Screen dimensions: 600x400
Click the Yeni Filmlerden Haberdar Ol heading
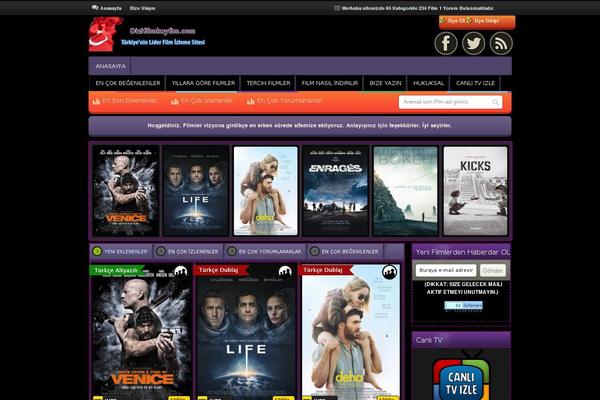(462, 252)
